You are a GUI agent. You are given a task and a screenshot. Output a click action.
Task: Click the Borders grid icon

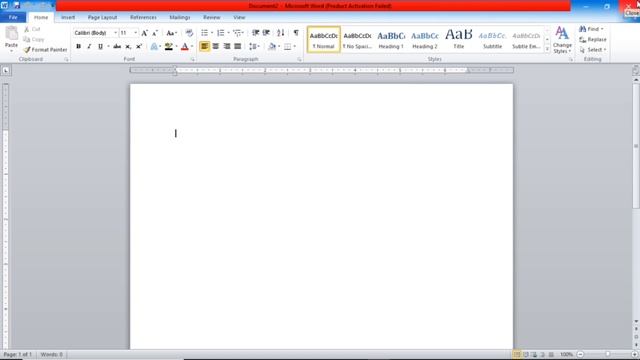(288, 47)
